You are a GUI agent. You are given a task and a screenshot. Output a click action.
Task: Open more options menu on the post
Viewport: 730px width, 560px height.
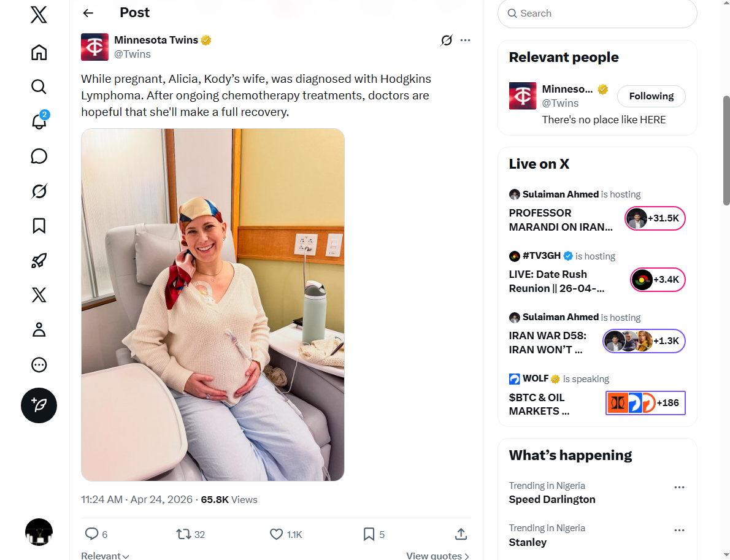click(x=465, y=40)
